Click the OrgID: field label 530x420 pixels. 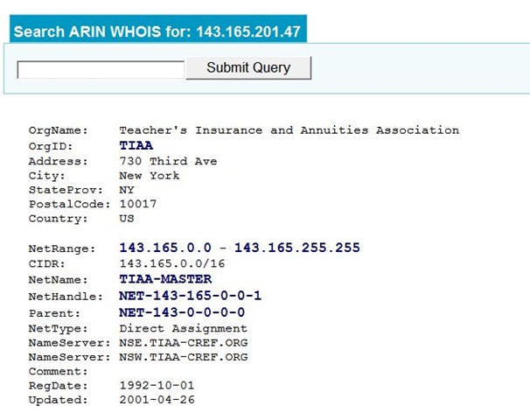(x=51, y=146)
